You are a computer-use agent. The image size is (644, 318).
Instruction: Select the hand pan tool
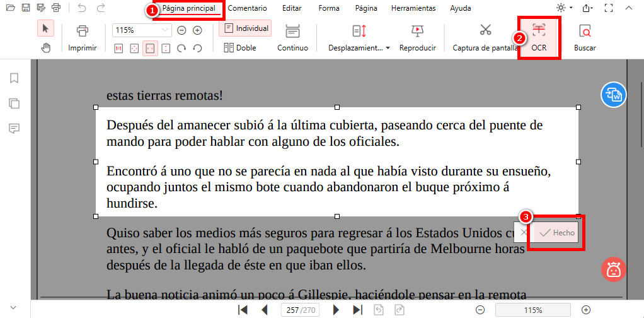click(x=45, y=48)
